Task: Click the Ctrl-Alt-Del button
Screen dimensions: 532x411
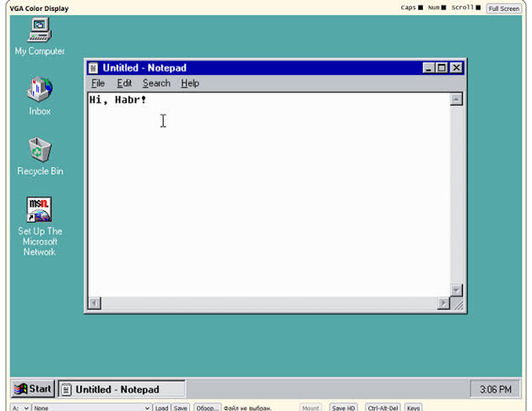Action: pos(383,408)
